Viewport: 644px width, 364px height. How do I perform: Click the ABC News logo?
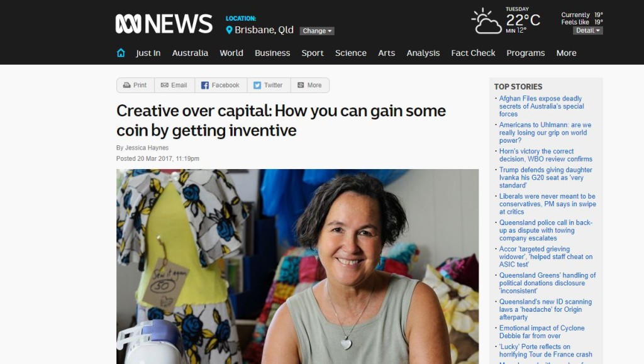(x=164, y=24)
